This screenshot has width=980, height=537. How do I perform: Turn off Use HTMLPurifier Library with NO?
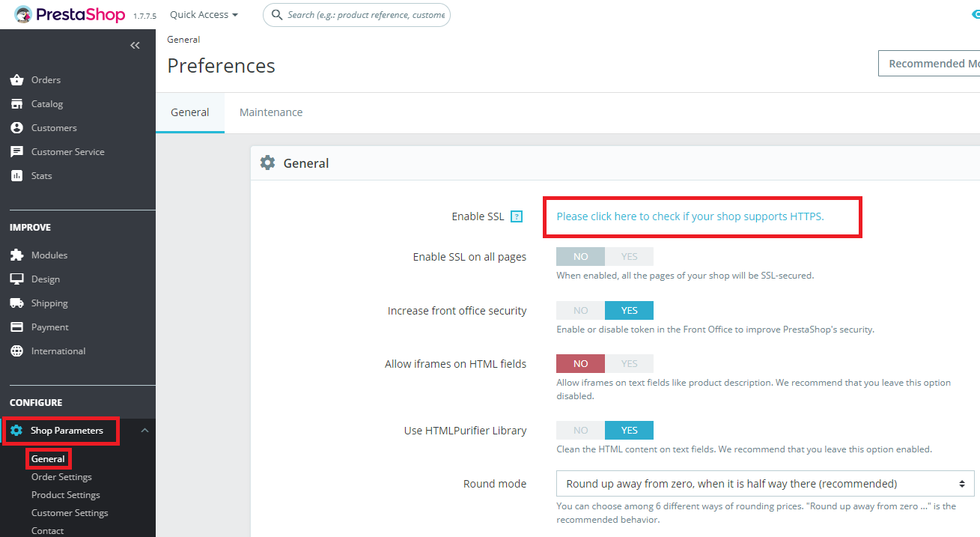580,431
